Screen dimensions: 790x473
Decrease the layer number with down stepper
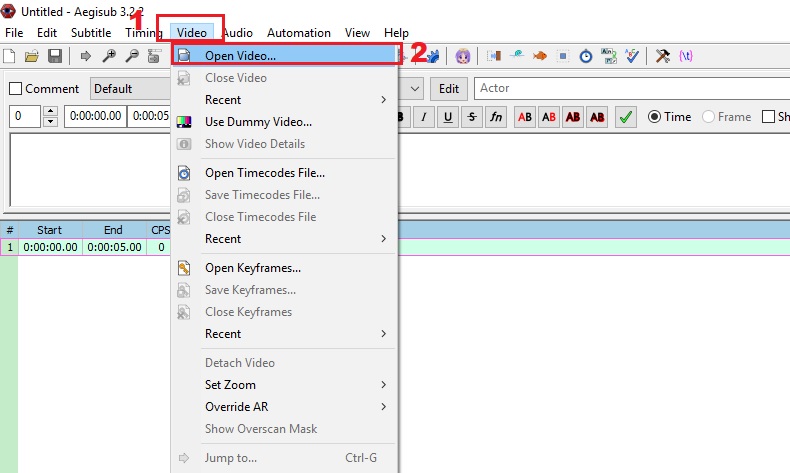[x=50, y=122]
